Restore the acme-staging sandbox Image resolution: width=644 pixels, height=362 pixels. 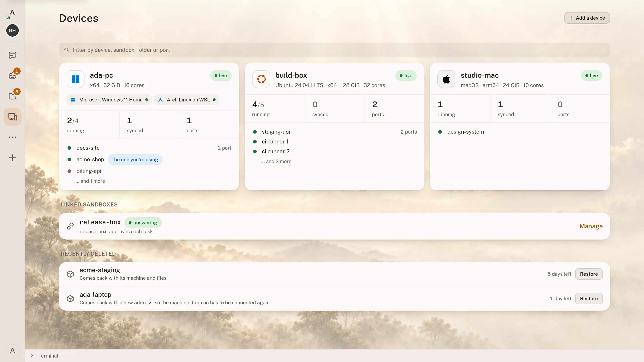(x=589, y=274)
